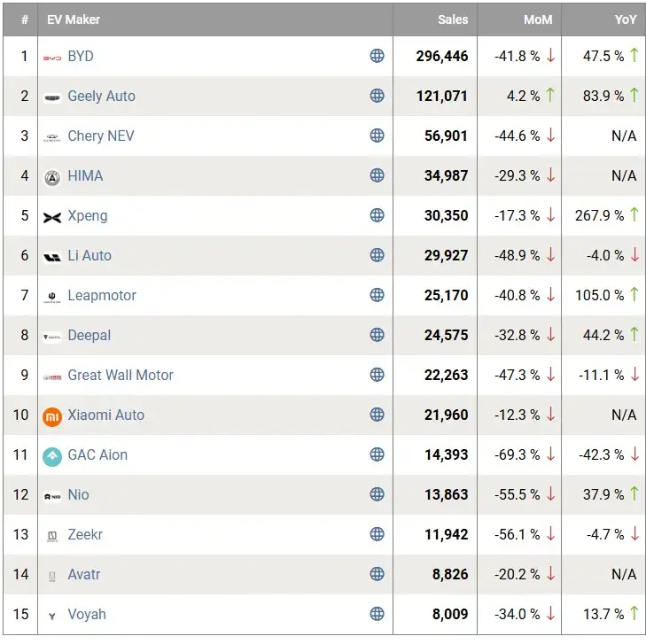This screenshot has height=644, width=646.
Task: Click the rank number column header
Action: click(25, 19)
